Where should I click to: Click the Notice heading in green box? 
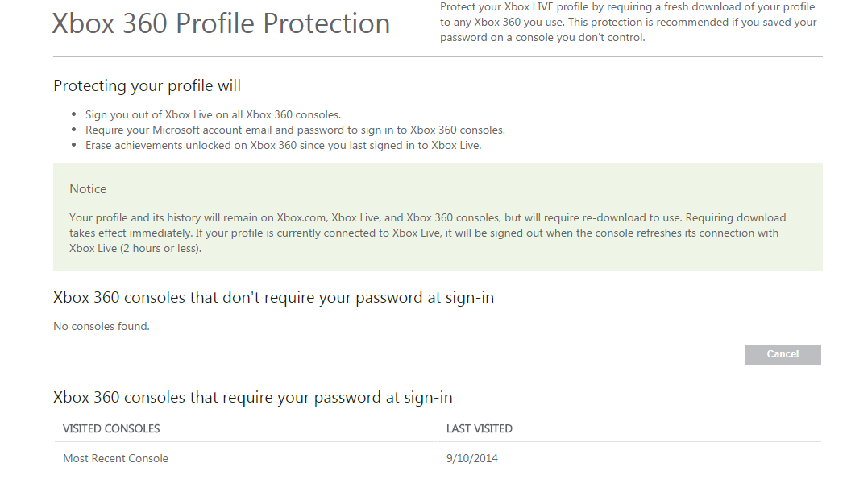coord(88,189)
